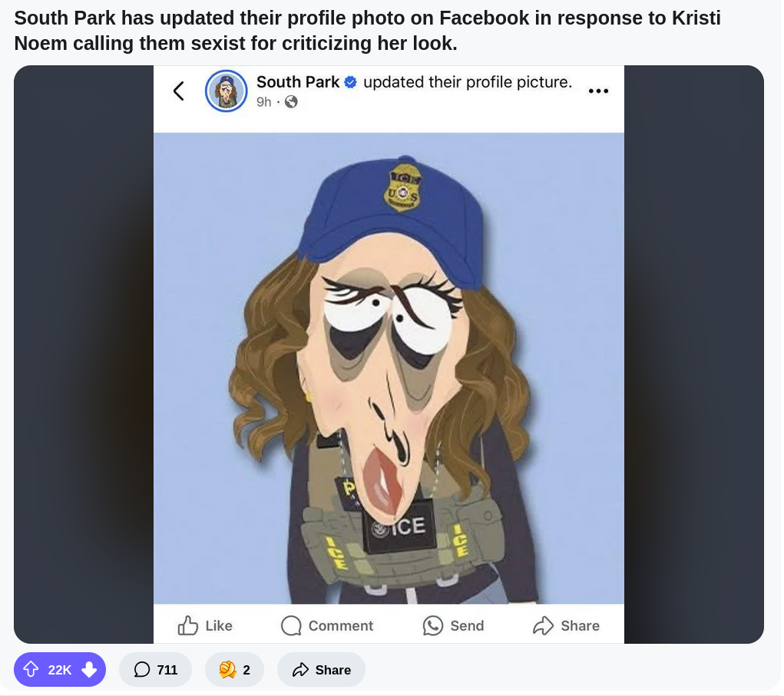Click the "updated their profile picture" text

pos(468,82)
